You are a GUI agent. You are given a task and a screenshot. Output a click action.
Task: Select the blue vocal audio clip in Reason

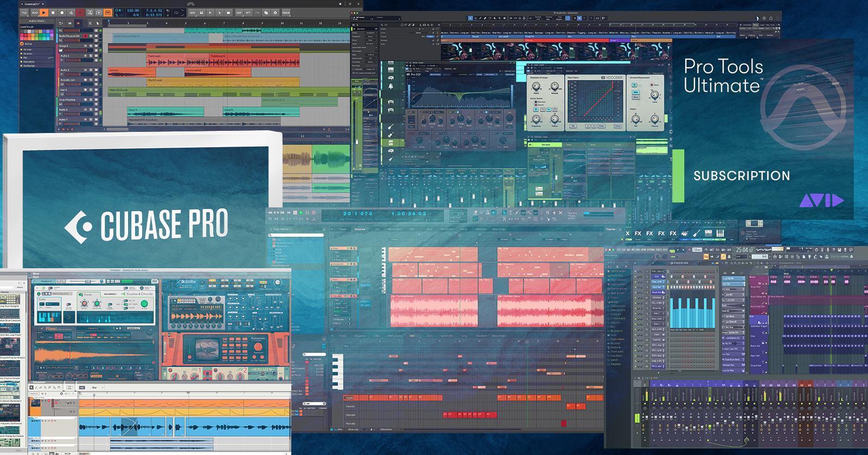pyautogui.click(x=184, y=427)
